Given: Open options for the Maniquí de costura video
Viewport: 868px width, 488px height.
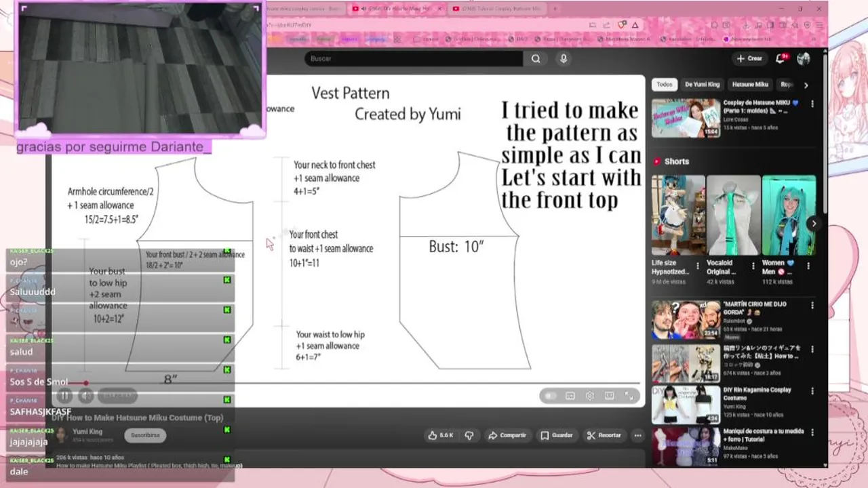Looking at the screenshot, I should point(813,434).
